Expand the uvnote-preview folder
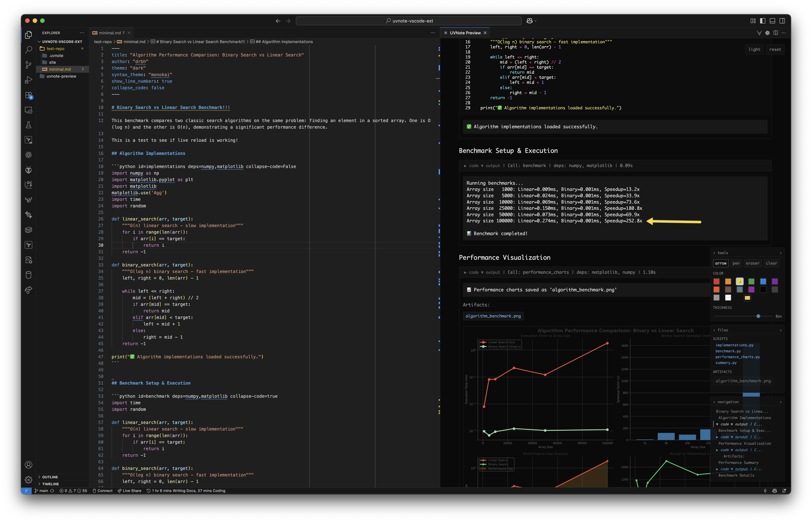The image size is (812, 522). point(61,76)
